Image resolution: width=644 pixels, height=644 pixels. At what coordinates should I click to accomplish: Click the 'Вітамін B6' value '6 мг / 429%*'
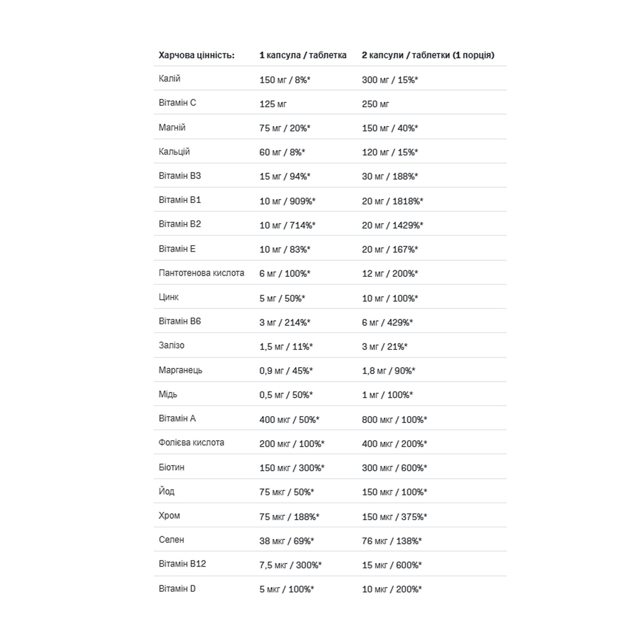[x=387, y=322]
